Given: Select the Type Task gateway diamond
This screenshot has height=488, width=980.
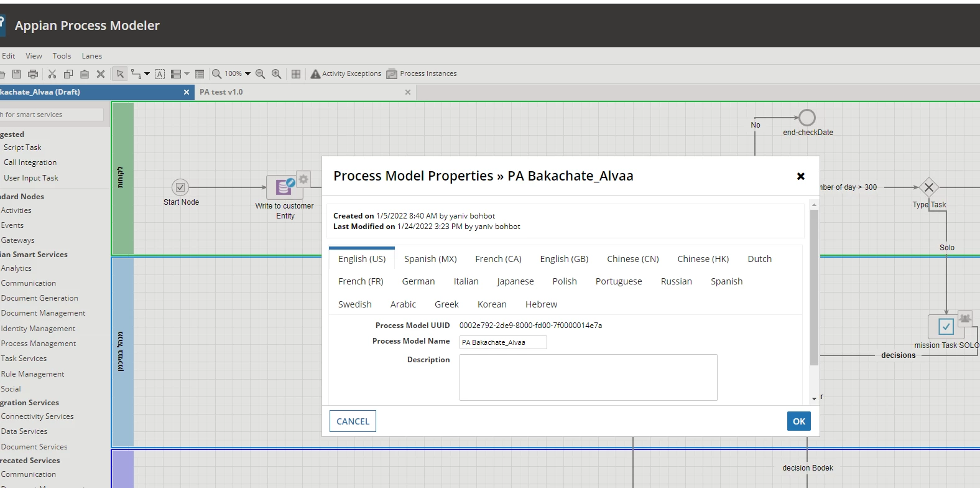Looking at the screenshot, I should pos(929,187).
